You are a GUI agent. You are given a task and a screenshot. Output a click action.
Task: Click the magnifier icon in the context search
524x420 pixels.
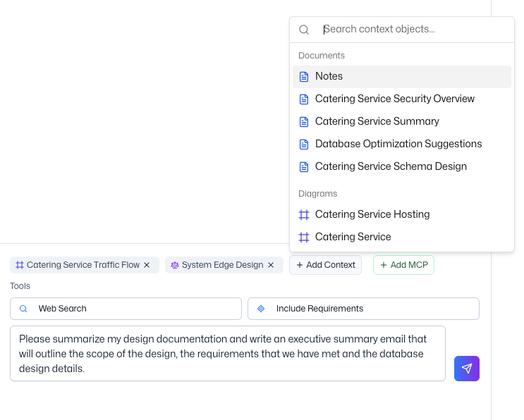[x=304, y=30]
